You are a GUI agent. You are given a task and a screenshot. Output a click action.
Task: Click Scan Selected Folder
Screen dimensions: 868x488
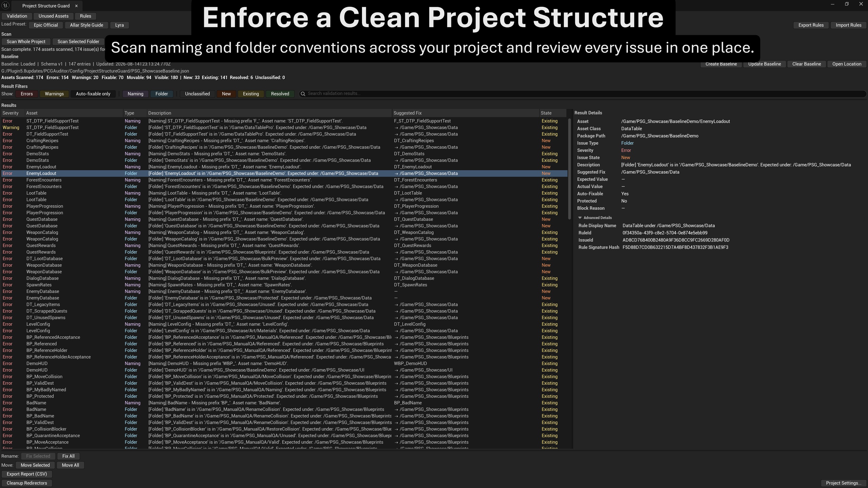point(78,42)
